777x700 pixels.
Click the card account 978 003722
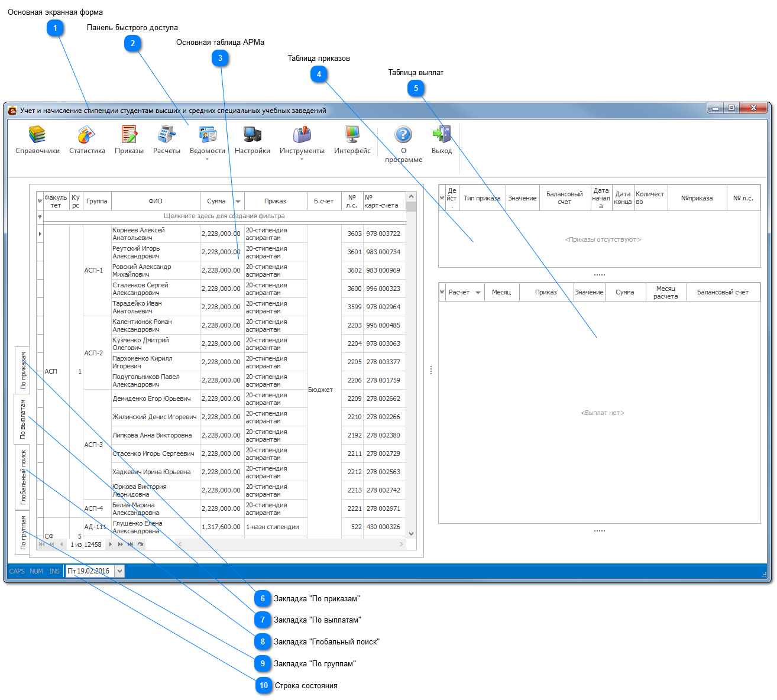point(384,234)
